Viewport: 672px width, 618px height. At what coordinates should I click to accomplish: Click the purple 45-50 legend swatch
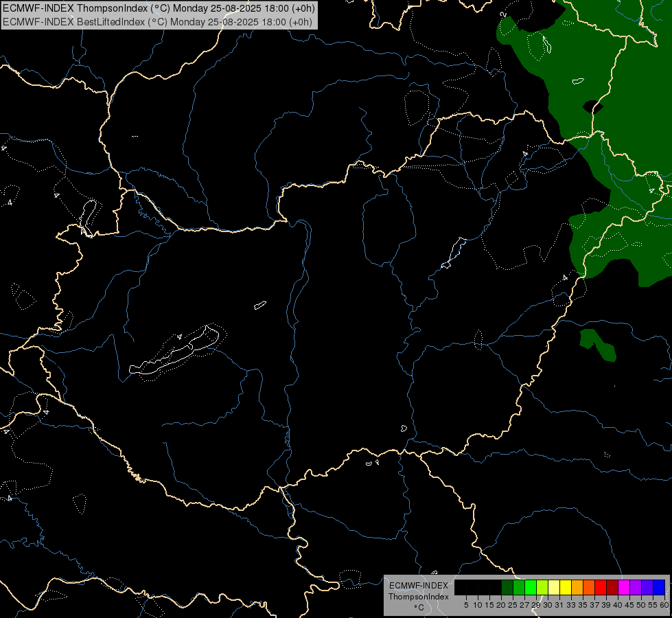(636, 587)
